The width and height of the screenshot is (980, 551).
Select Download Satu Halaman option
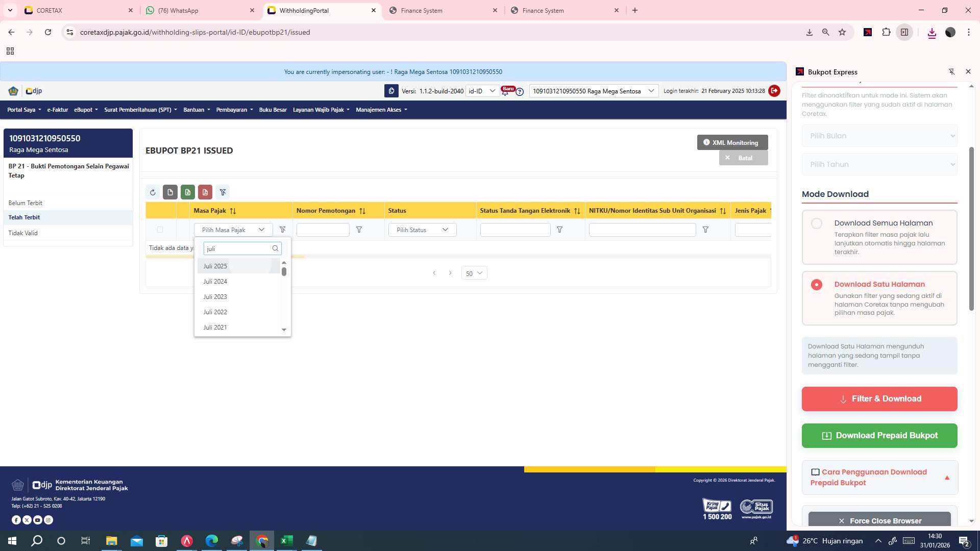coord(817,285)
